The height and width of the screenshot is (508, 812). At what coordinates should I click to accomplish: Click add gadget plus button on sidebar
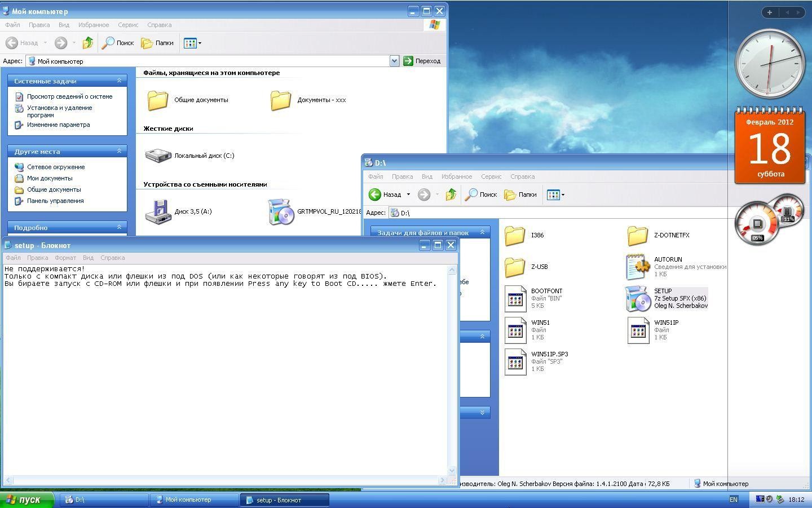tap(769, 12)
